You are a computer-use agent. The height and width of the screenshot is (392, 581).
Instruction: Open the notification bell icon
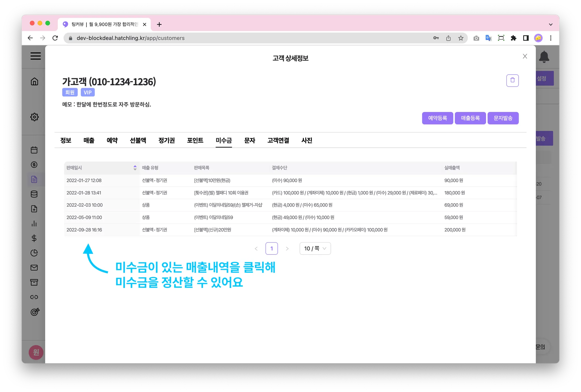[544, 57]
